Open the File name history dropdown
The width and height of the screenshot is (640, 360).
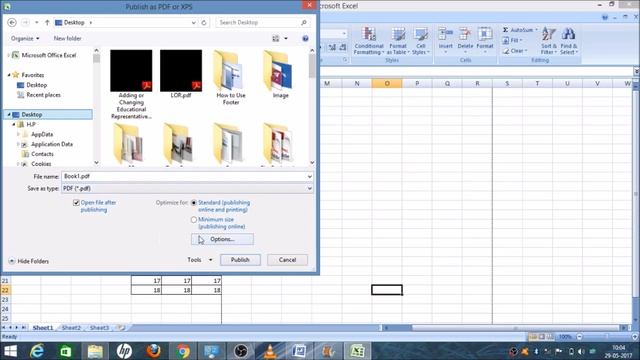(x=309, y=176)
